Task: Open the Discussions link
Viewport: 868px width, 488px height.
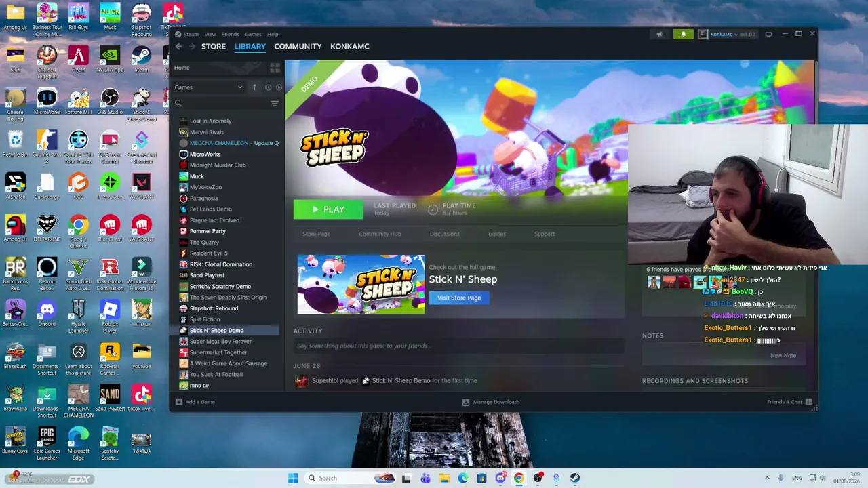Action: tap(444, 234)
